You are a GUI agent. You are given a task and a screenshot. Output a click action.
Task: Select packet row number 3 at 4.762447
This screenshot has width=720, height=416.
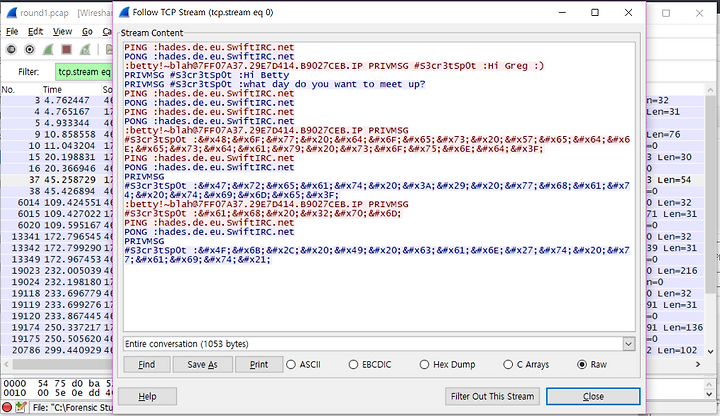pyautogui.click(x=56, y=100)
